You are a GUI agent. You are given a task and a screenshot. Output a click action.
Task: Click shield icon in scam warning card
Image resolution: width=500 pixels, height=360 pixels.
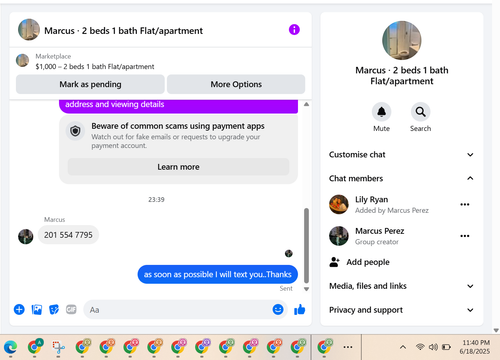point(75,131)
